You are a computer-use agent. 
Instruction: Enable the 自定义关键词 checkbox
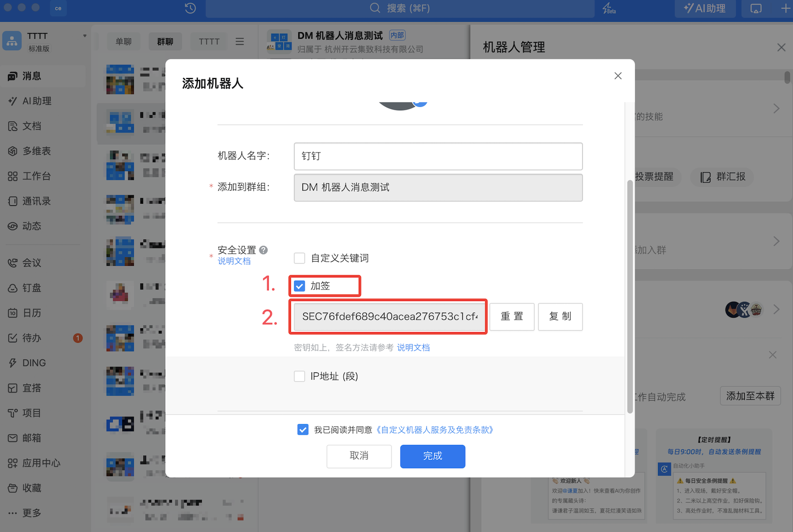click(x=299, y=258)
